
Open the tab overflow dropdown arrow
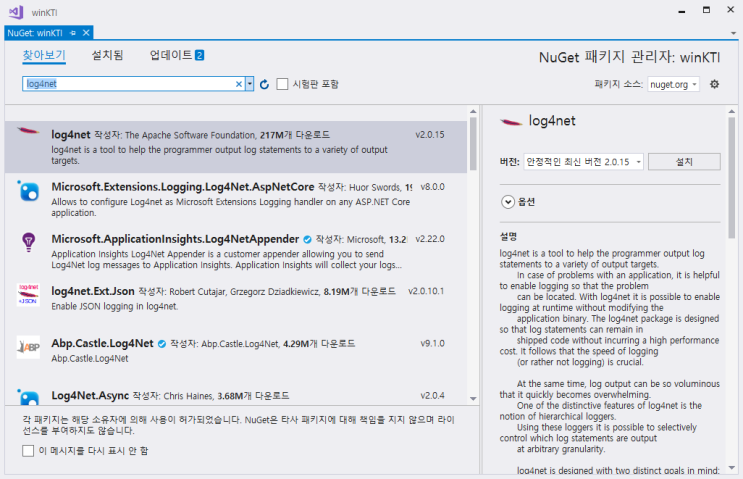733,33
